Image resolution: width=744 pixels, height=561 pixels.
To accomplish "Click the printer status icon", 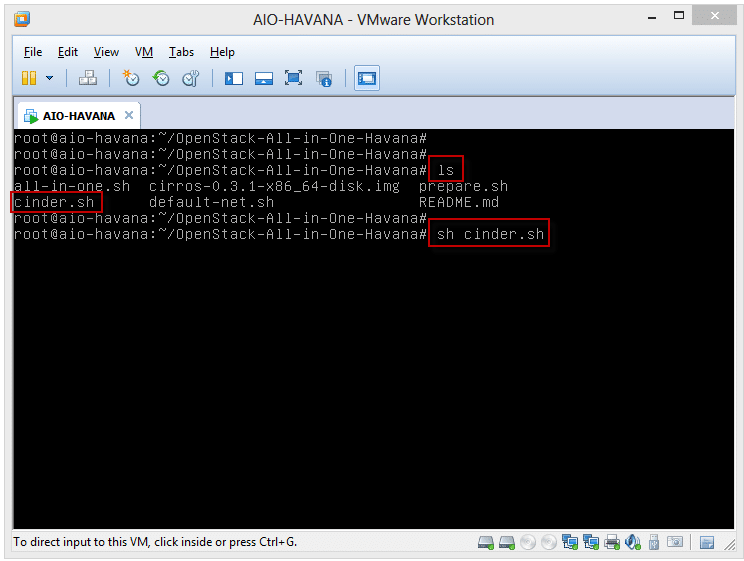I will pos(612,543).
